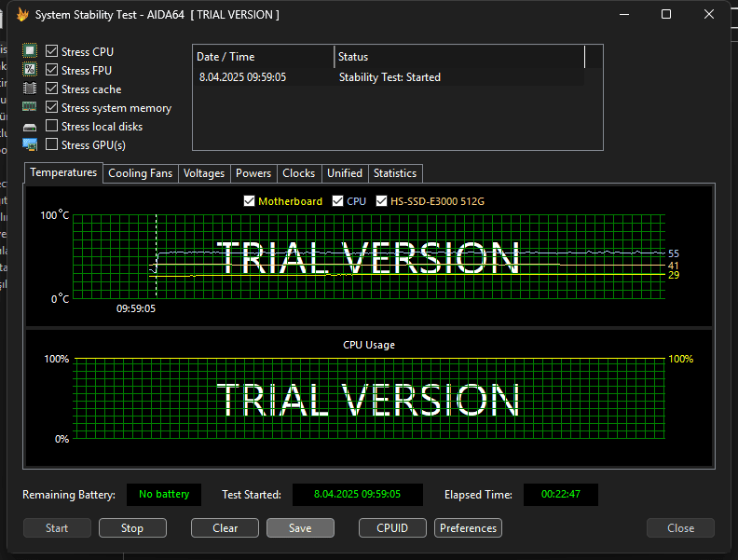Click the temperature value 41 on graph
738x560 pixels.
tap(674, 266)
